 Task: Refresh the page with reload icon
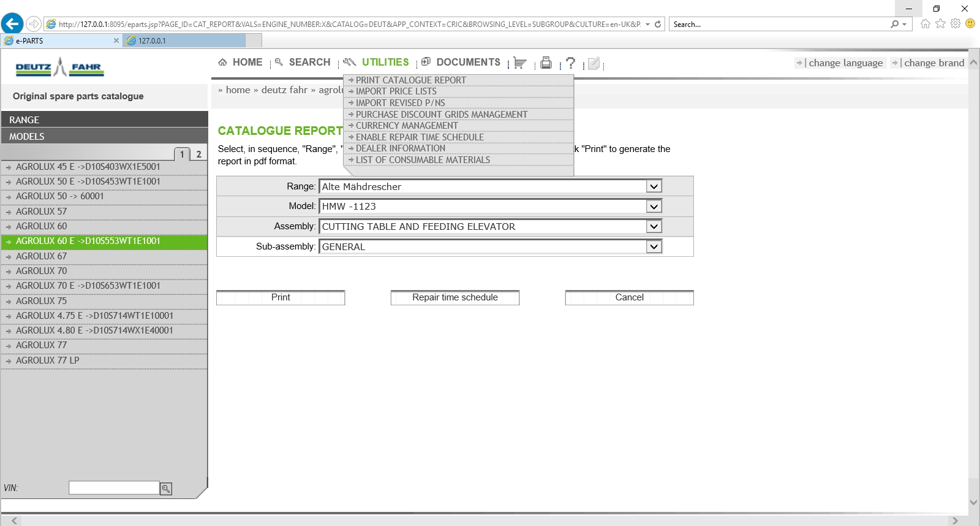point(658,25)
